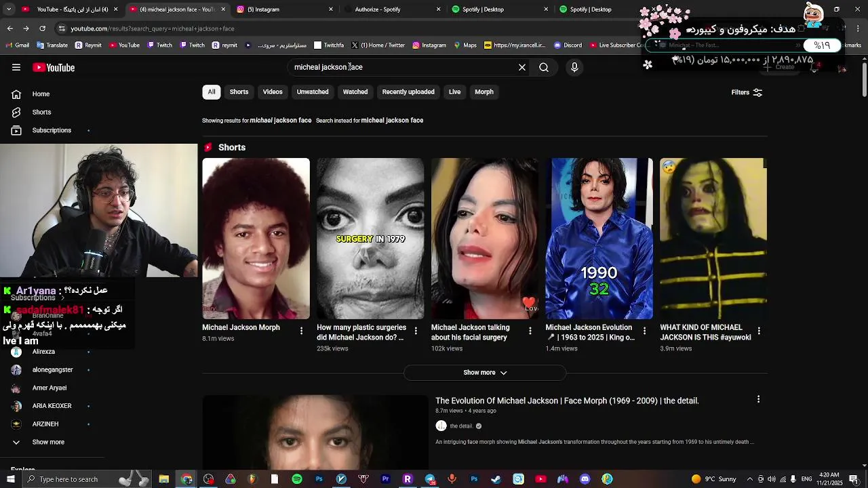Clear the search box with the X icon

tap(522, 67)
